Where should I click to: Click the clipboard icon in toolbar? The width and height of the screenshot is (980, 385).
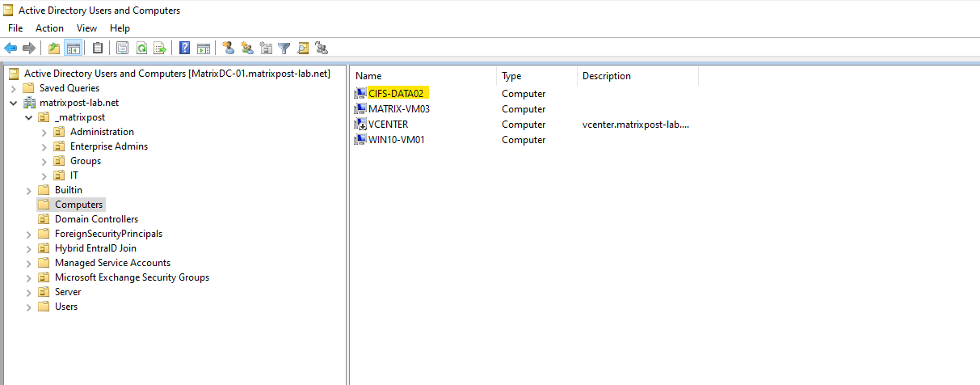(x=98, y=49)
